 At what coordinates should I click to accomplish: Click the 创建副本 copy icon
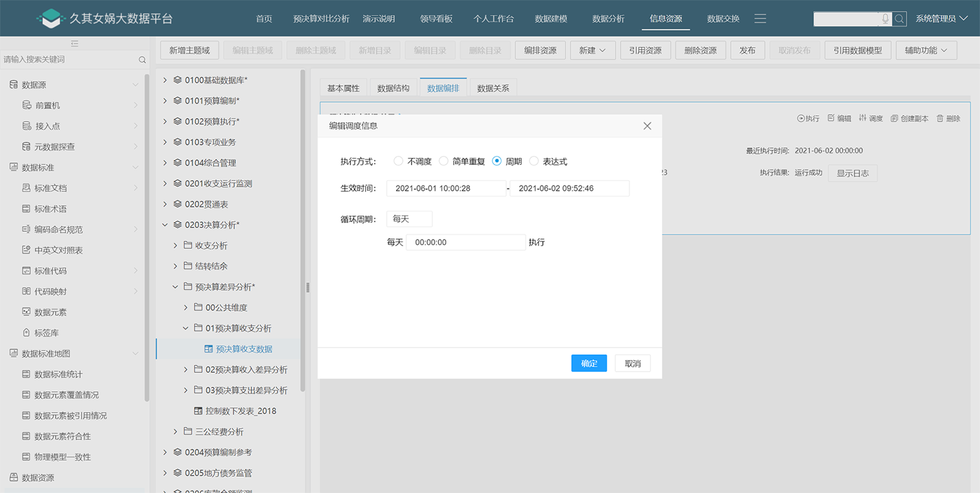894,119
